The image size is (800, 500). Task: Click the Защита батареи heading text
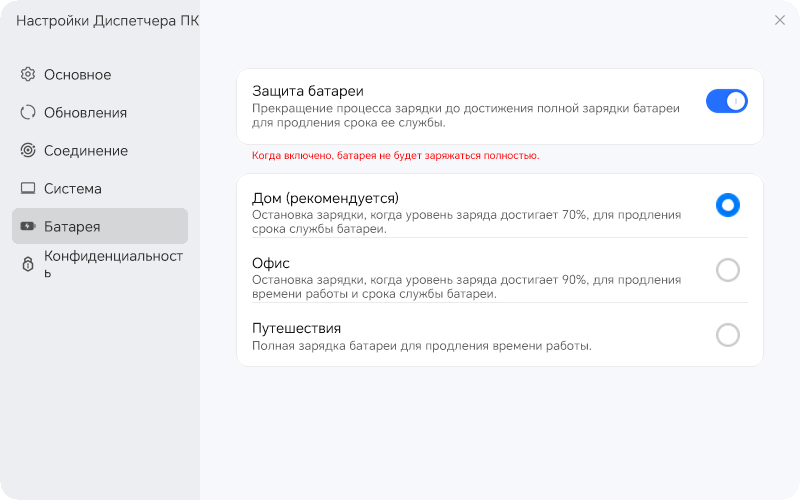pos(307,90)
